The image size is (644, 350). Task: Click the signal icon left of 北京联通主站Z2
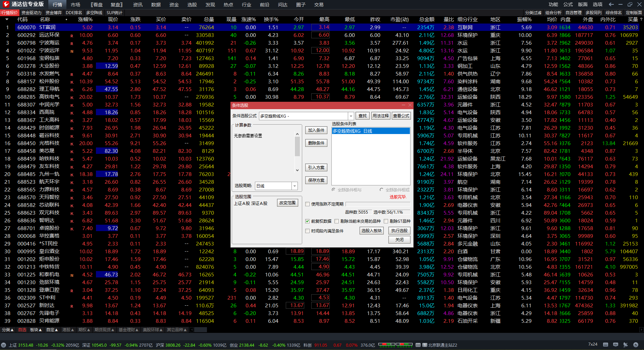pos(418,345)
